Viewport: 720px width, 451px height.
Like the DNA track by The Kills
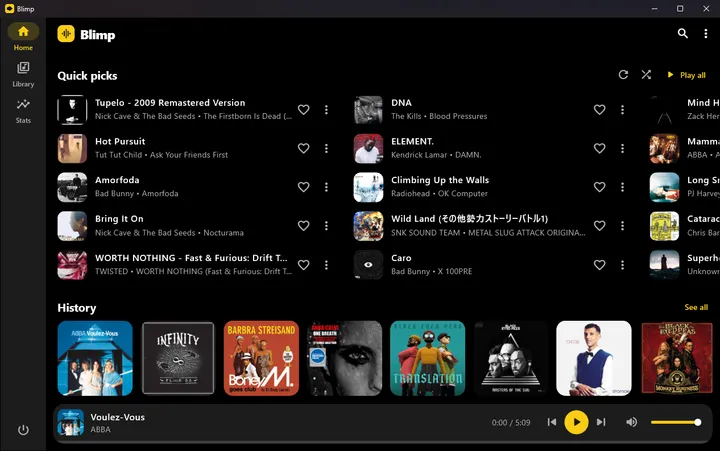599,109
